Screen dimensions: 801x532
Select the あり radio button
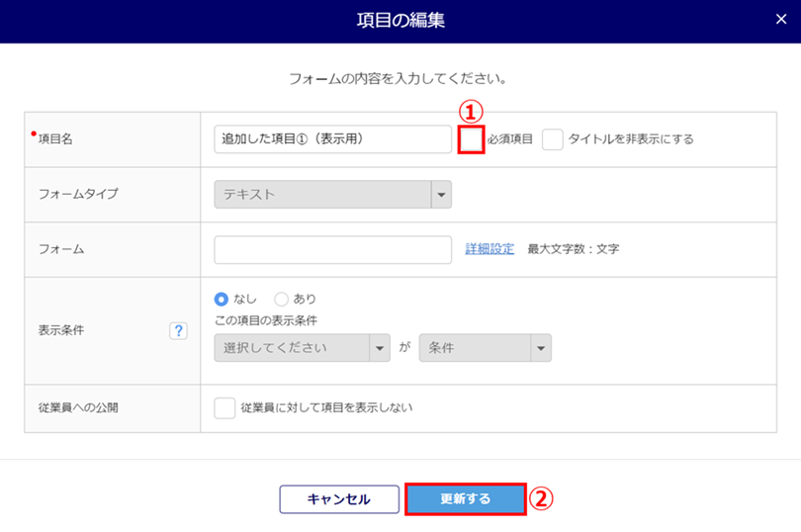282,299
